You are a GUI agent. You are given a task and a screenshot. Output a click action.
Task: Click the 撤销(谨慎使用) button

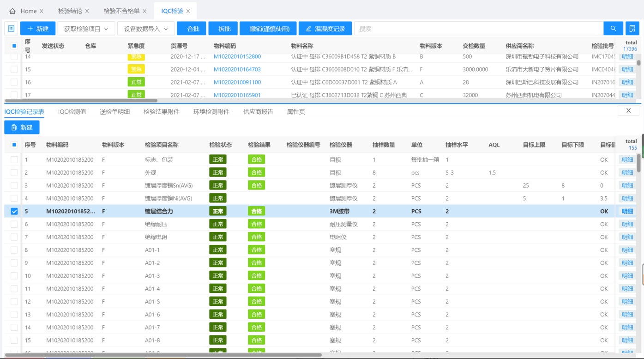pyautogui.click(x=268, y=29)
